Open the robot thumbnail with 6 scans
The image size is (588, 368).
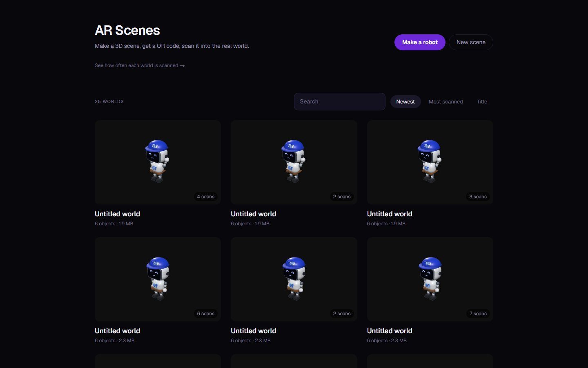158,279
